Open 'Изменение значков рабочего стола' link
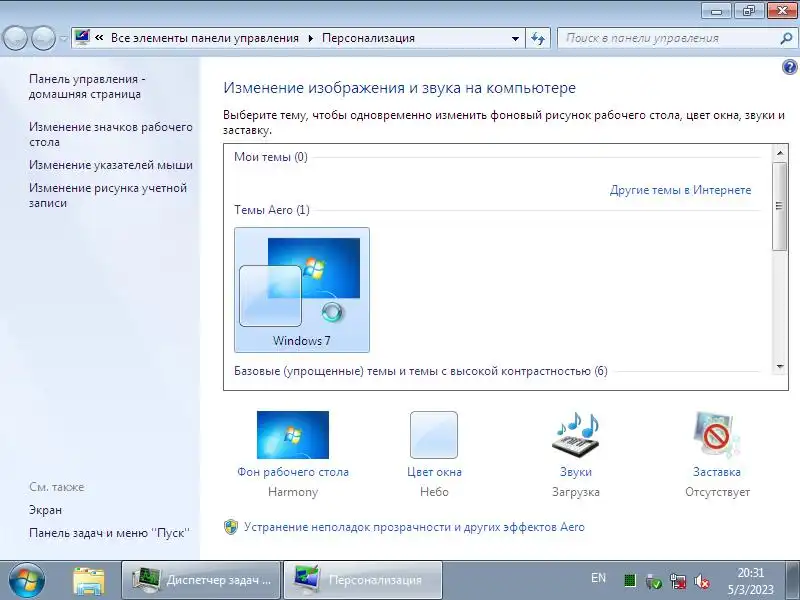 pyautogui.click(x=111, y=134)
